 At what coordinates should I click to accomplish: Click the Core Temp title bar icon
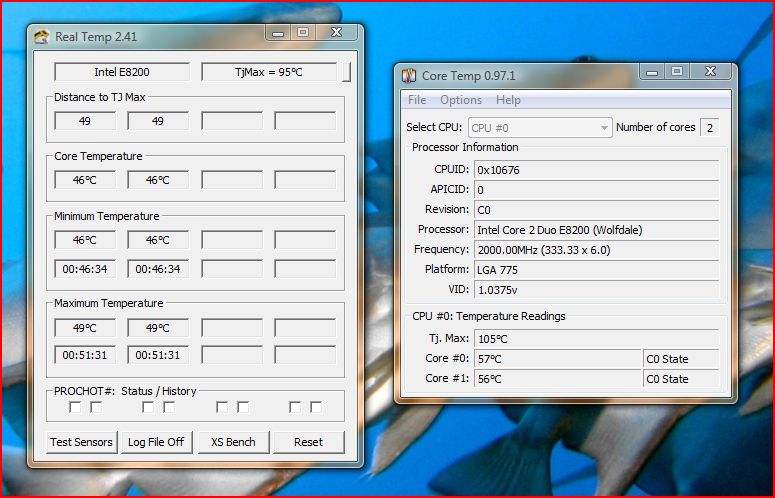[409, 76]
